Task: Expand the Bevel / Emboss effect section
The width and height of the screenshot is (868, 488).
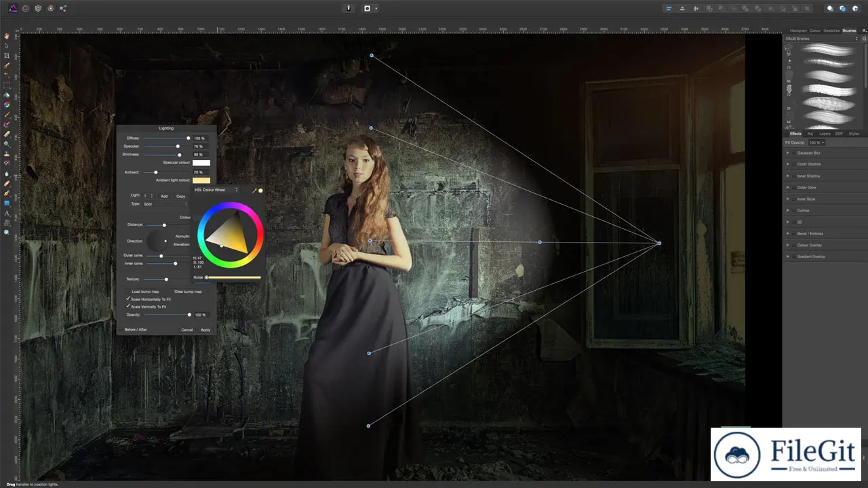Action: 787,233
